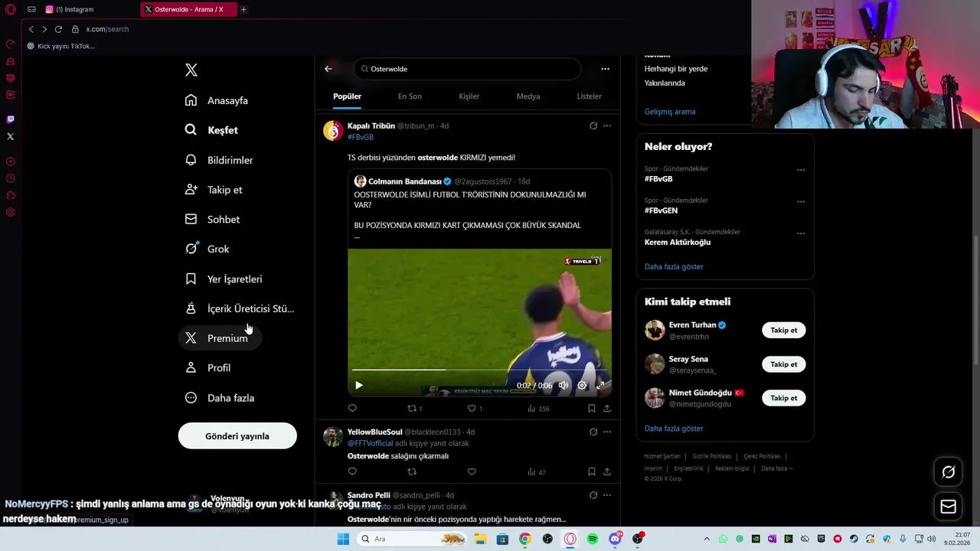Click Daha fazla göster under follow suggestions
The width and height of the screenshot is (980, 551).
click(x=674, y=429)
